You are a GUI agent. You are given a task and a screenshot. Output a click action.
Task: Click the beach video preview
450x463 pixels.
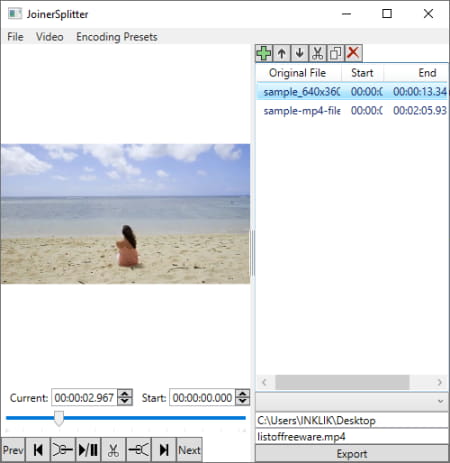pyautogui.click(x=125, y=214)
